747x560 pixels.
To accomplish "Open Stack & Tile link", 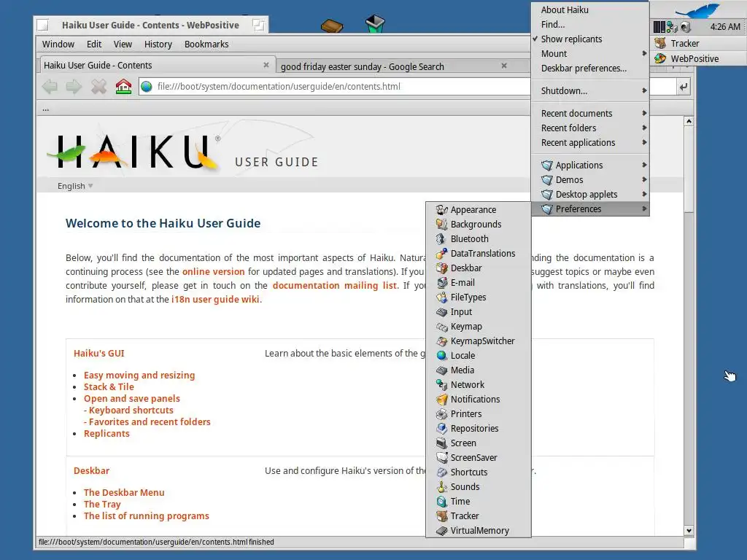I will [x=109, y=387].
